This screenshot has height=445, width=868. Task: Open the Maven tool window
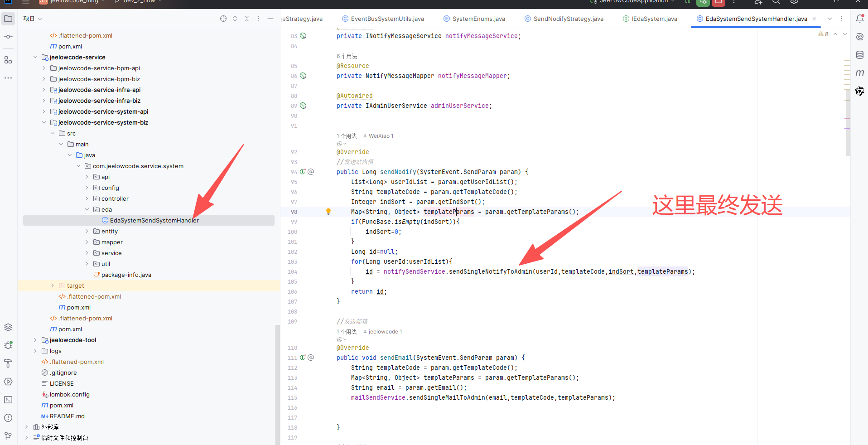point(859,73)
